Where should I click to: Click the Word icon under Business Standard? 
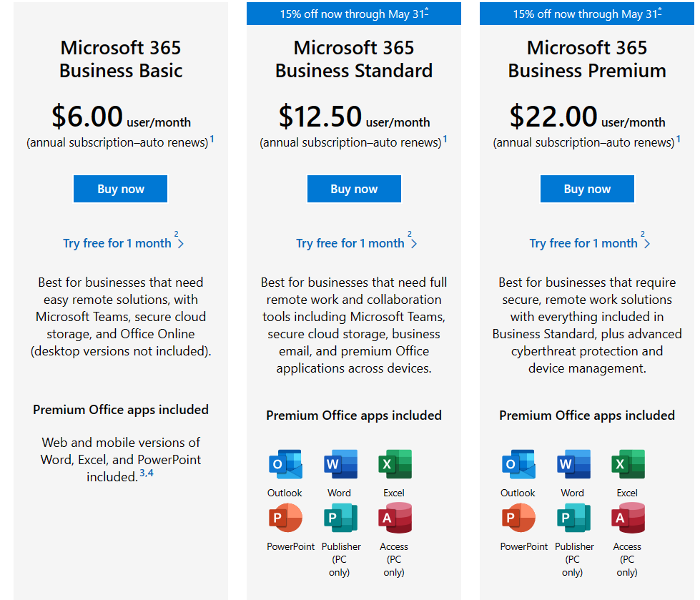click(x=340, y=465)
